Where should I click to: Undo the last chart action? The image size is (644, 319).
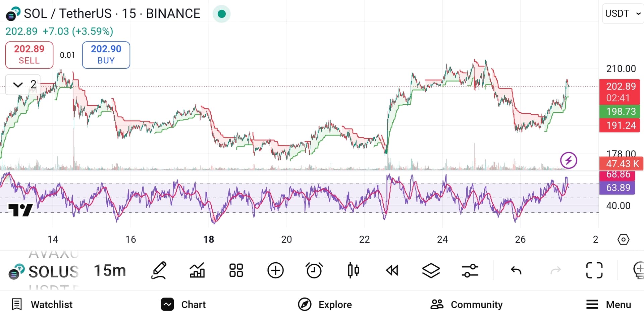click(x=516, y=270)
